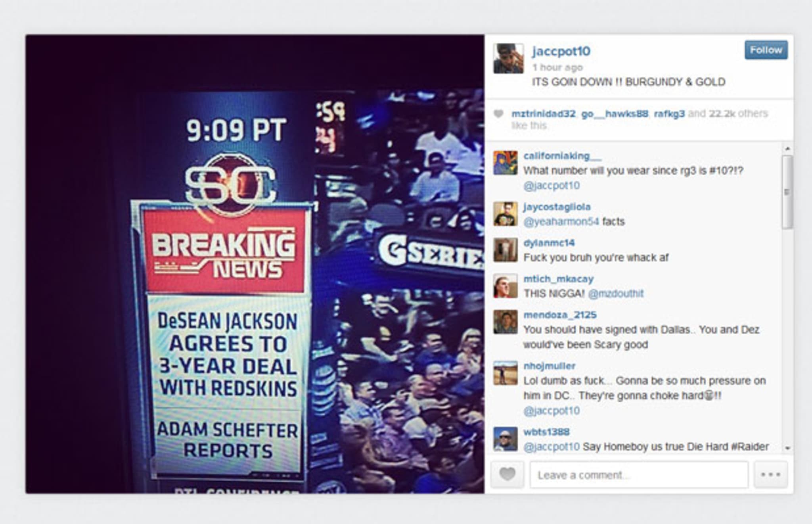Click the comments scrollbar thumb
This screenshot has height=524, width=812.
[787, 192]
